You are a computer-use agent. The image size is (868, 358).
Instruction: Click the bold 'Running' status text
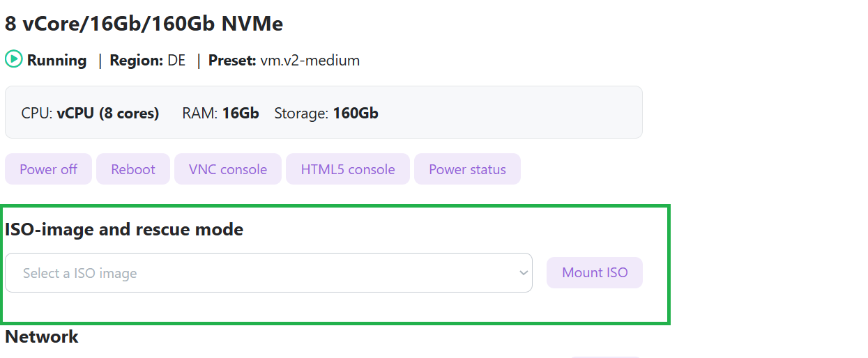coord(57,61)
